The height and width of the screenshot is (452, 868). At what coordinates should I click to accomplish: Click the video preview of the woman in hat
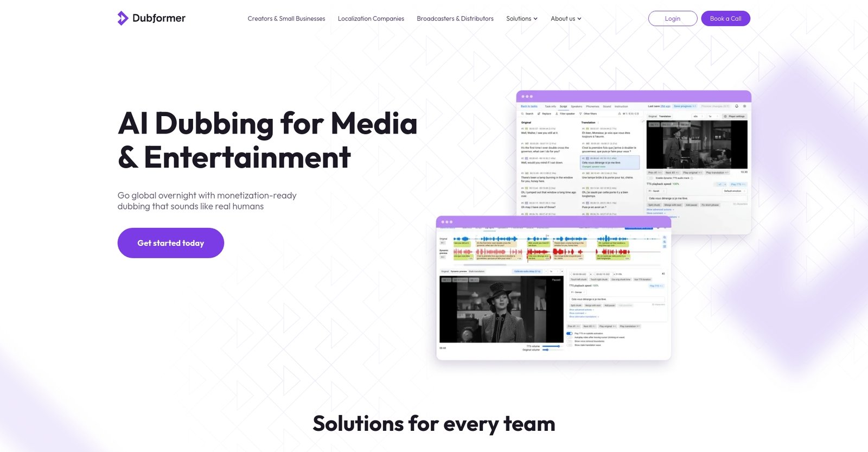pyautogui.click(x=501, y=309)
